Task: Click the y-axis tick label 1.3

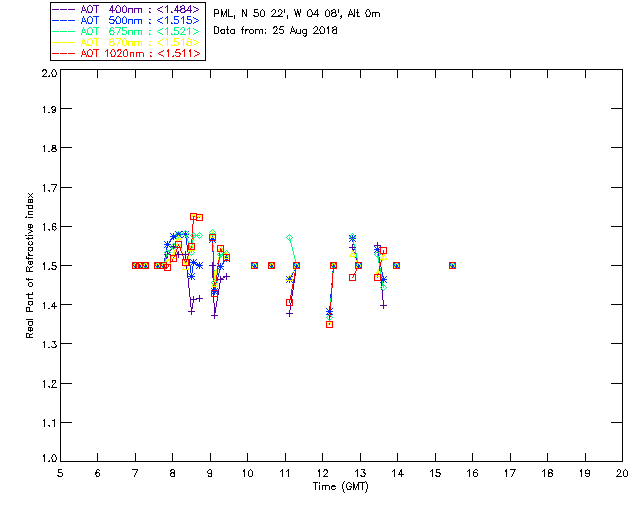Action: point(49,344)
